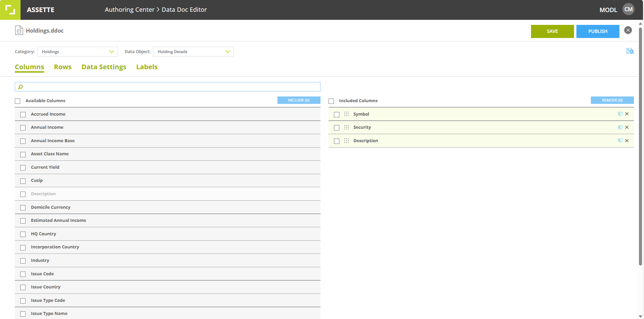The width and height of the screenshot is (644, 319).
Task: Switch to the Rows tab
Action: pyautogui.click(x=63, y=67)
